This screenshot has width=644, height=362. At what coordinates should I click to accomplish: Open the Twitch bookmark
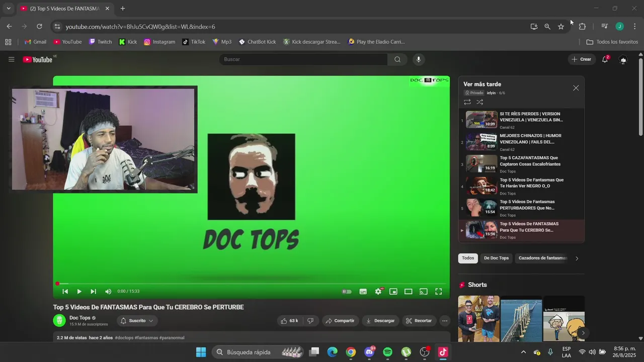point(100,42)
